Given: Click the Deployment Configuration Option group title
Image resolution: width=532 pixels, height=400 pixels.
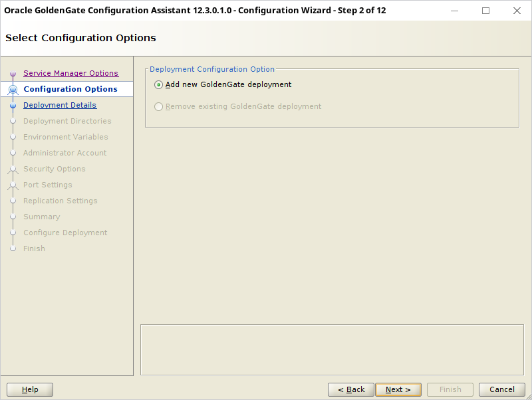Looking at the screenshot, I should click(212, 69).
